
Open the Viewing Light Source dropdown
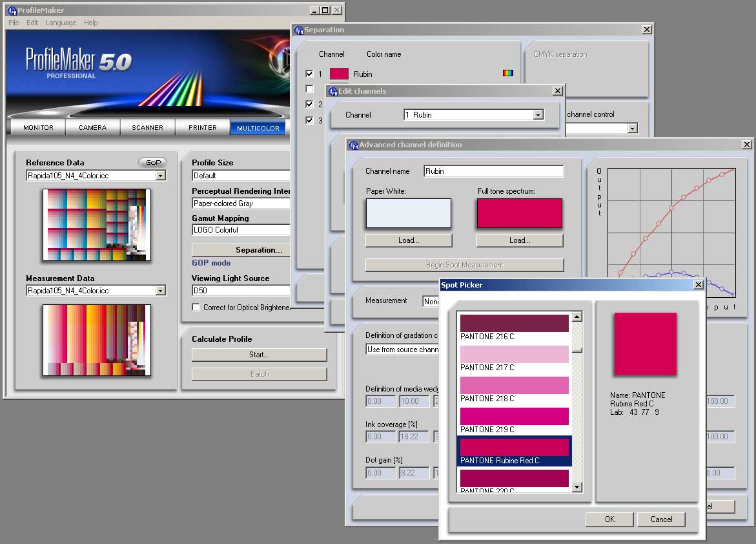tap(241, 291)
